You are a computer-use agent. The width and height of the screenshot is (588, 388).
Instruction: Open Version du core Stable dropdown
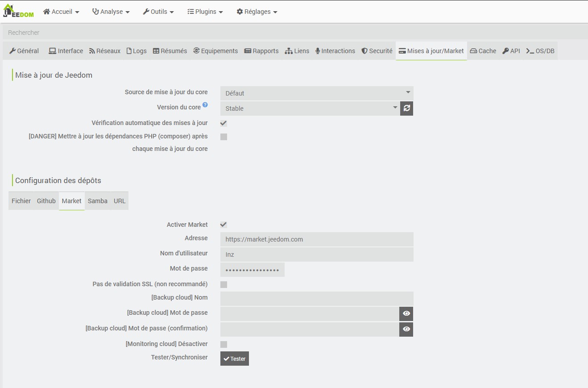310,108
